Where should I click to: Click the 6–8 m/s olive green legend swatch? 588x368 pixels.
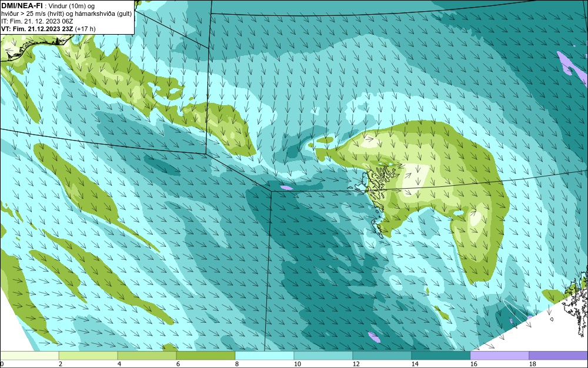pos(205,356)
